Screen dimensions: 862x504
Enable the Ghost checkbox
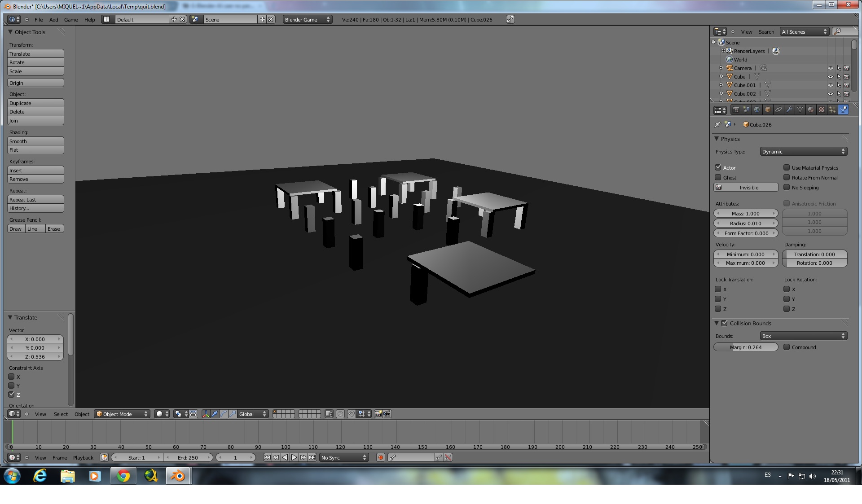point(718,177)
